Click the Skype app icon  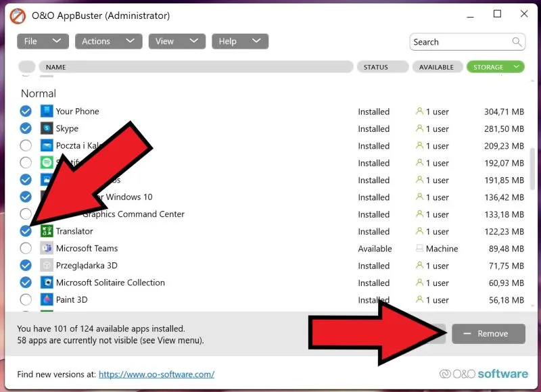coord(46,128)
